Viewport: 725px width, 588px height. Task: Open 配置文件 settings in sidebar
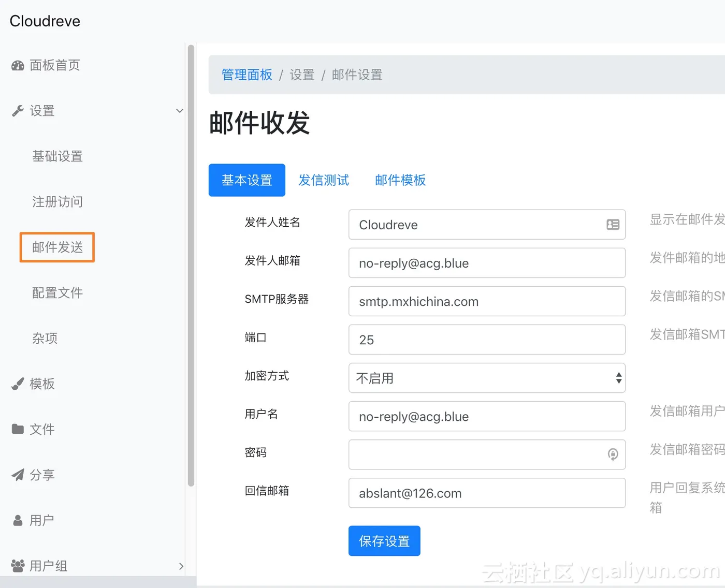tap(57, 293)
